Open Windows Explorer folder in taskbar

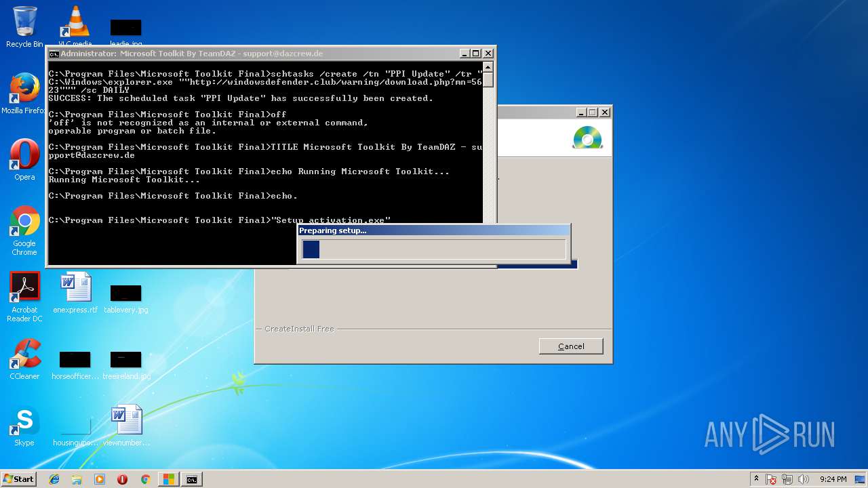point(77,479)
